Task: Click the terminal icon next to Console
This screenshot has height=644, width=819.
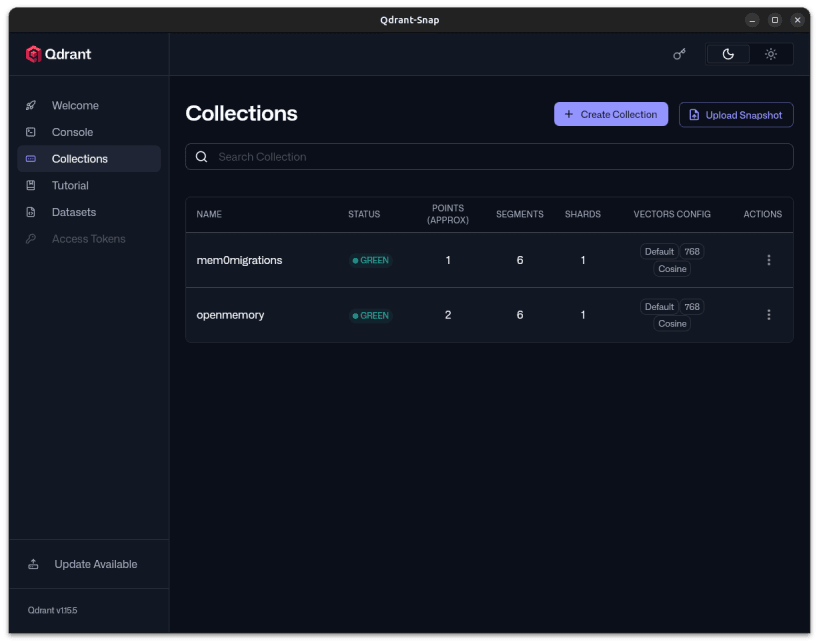Action: (x=31, y=132)
